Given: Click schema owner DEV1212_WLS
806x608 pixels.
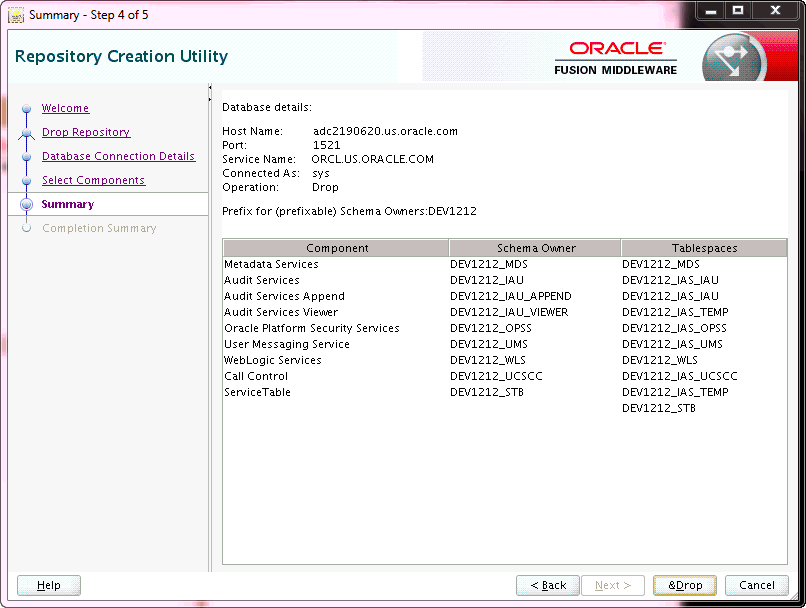Looking at the screenshot, I should tap(488, 360).
